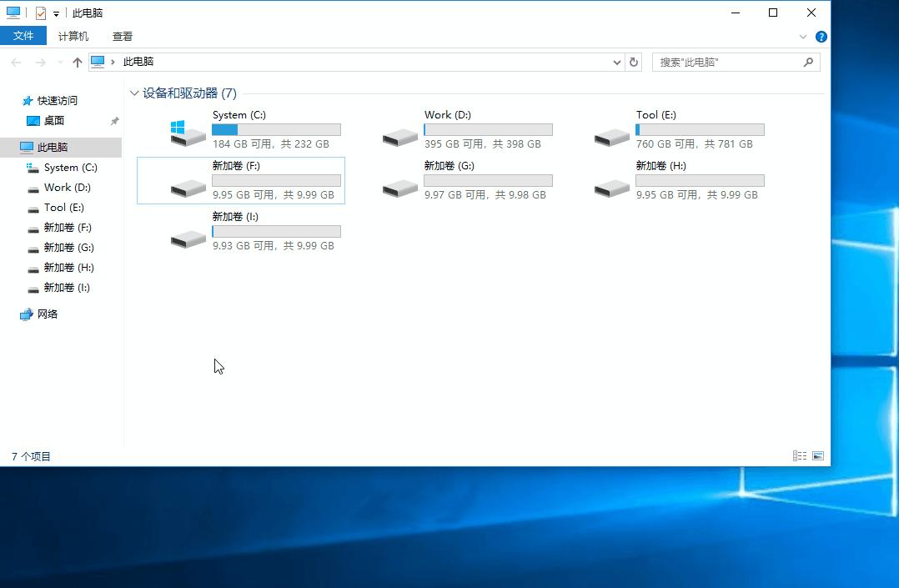Switch to details view in status bar
899x588 pixels.
(800, 455)
